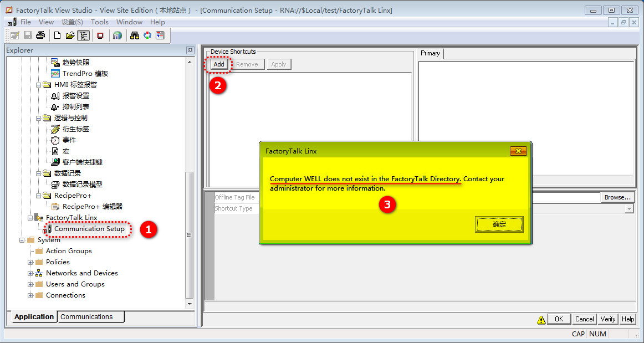
Task: Open the Tools menu
Action: pyautogui.click(x=100, y=22)
